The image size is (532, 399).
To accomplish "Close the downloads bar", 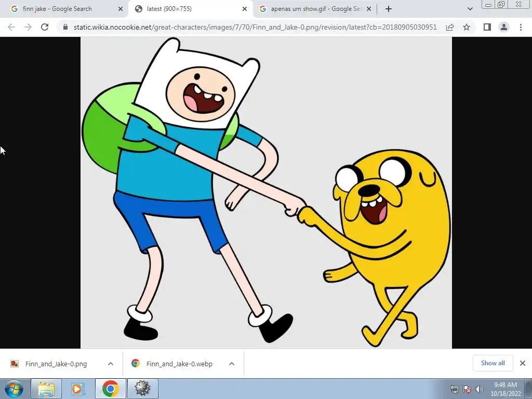I will click(523, 363).
